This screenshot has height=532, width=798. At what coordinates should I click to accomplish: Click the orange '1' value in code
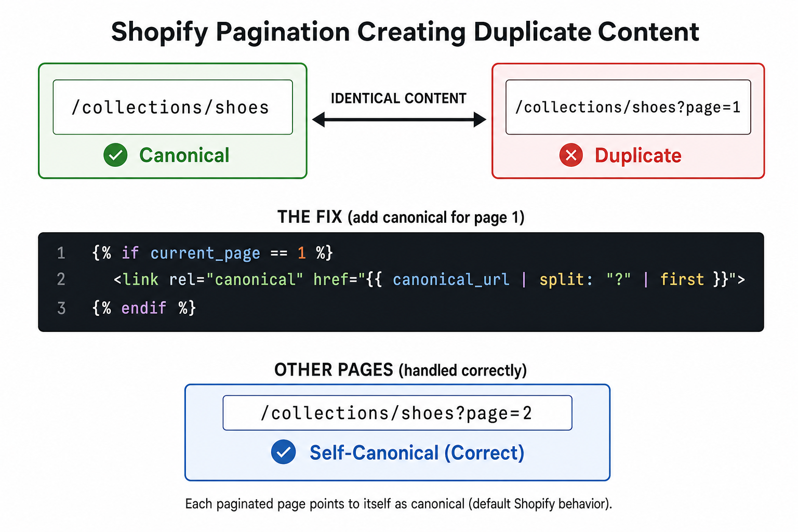click(302, 253)
